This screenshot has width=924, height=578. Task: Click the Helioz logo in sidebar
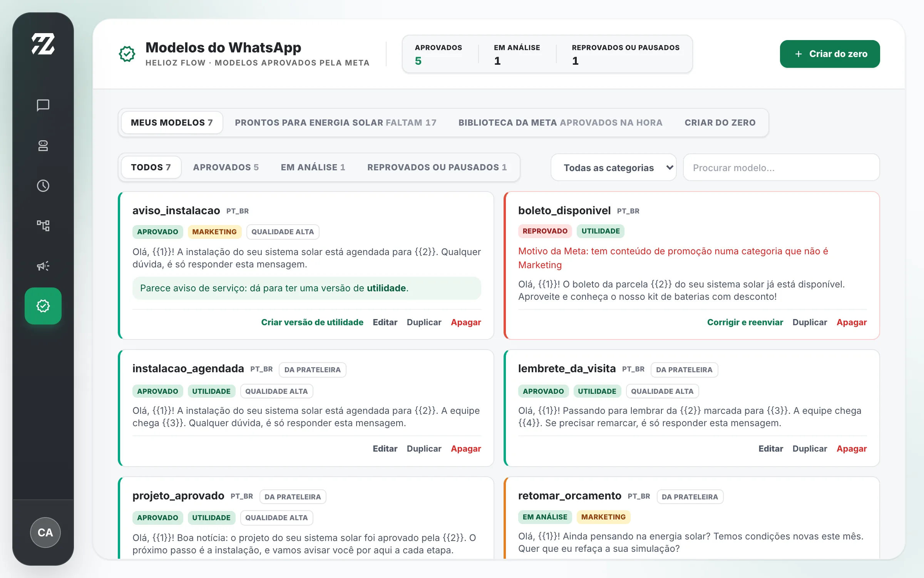pos(43,44)
